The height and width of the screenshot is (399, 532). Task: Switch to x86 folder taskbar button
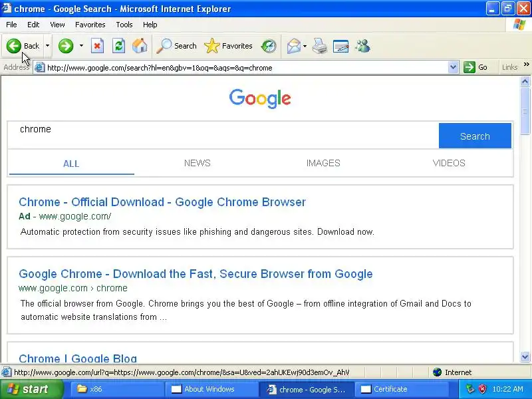pyautogui.click(x=117, y=389)
